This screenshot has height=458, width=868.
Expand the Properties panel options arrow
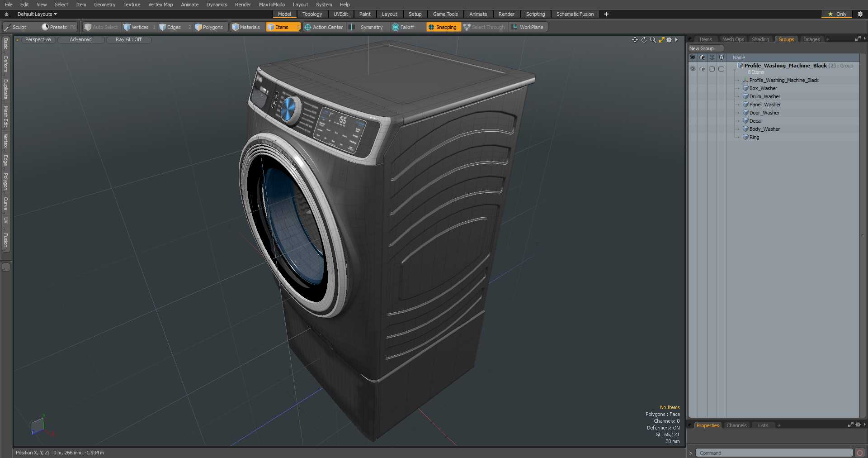864,425
